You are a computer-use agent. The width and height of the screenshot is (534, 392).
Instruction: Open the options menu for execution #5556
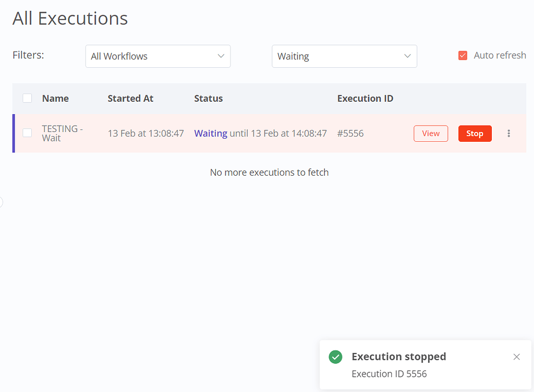click(509, 133)
